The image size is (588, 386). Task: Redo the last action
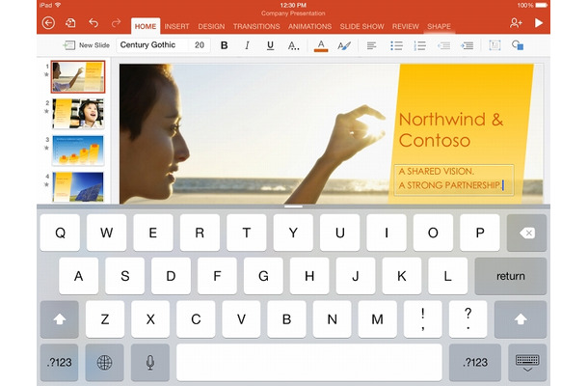[x=117, y=23]
